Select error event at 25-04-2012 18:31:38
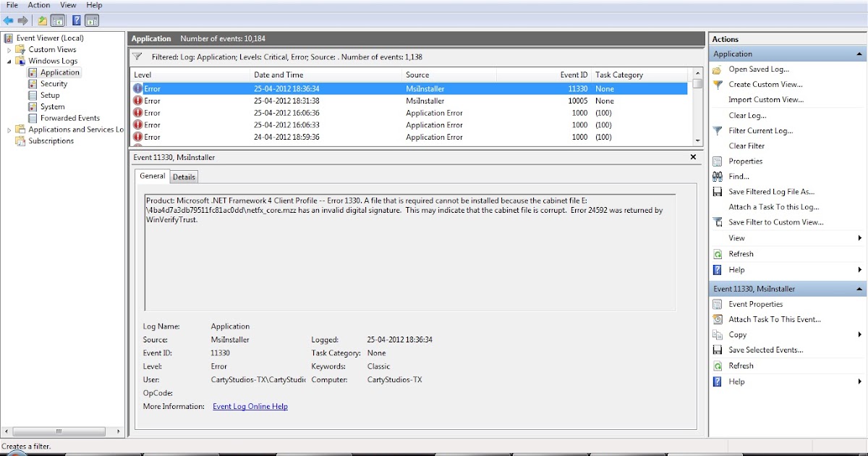The image size is (868, 456). pyautogui.click(x=409, y=101)
